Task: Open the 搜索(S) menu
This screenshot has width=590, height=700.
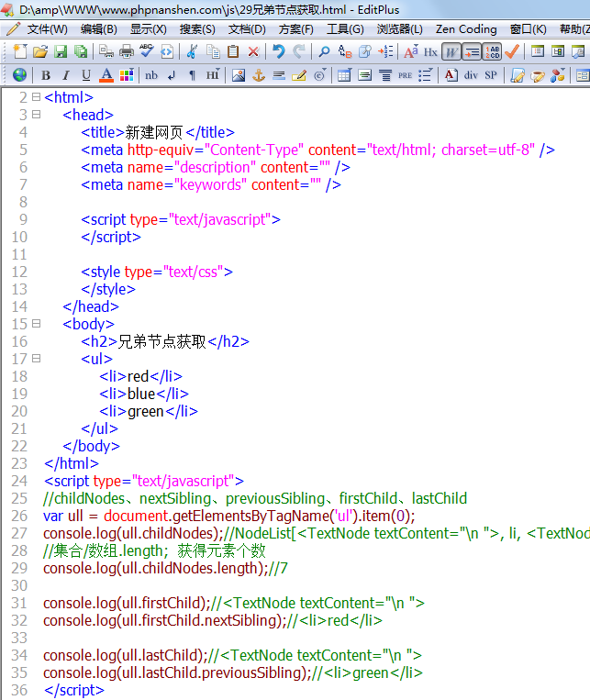Action: (x=197, y=29)
